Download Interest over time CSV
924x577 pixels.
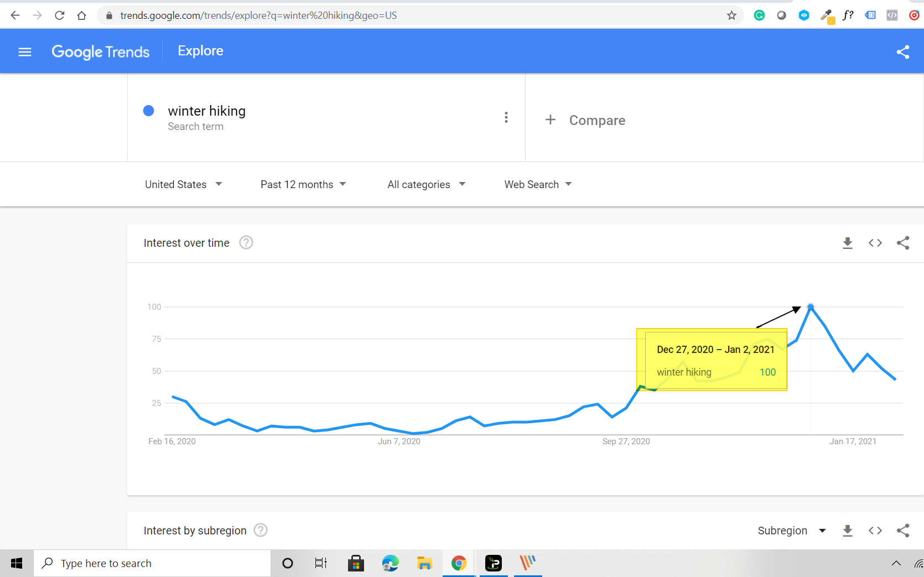click(848, 243)
